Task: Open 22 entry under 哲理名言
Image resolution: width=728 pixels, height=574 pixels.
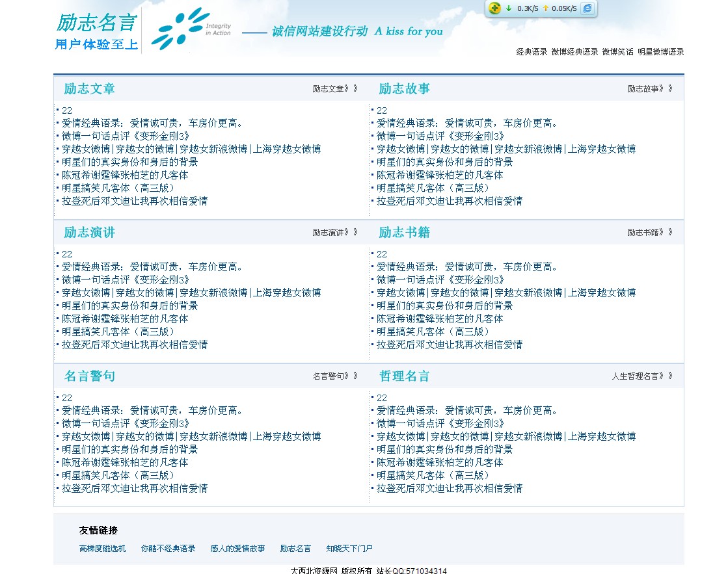Action: (x=382, y=398)
